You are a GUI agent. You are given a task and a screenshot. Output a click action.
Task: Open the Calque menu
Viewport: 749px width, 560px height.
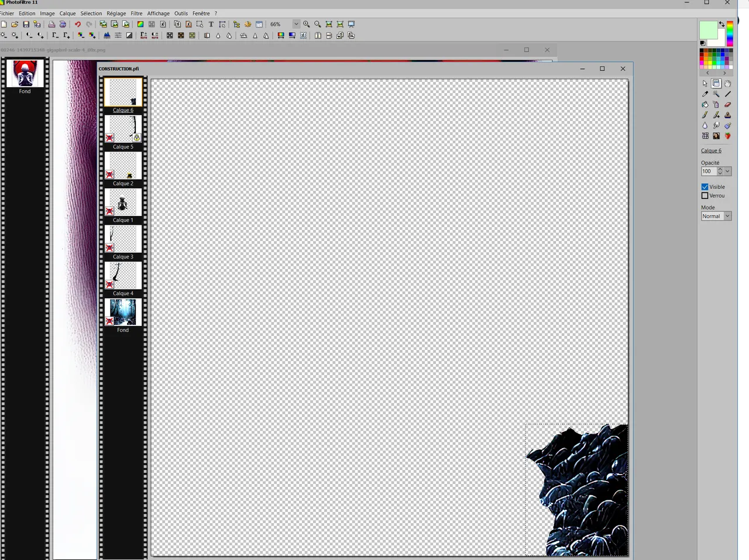point(67,13)
